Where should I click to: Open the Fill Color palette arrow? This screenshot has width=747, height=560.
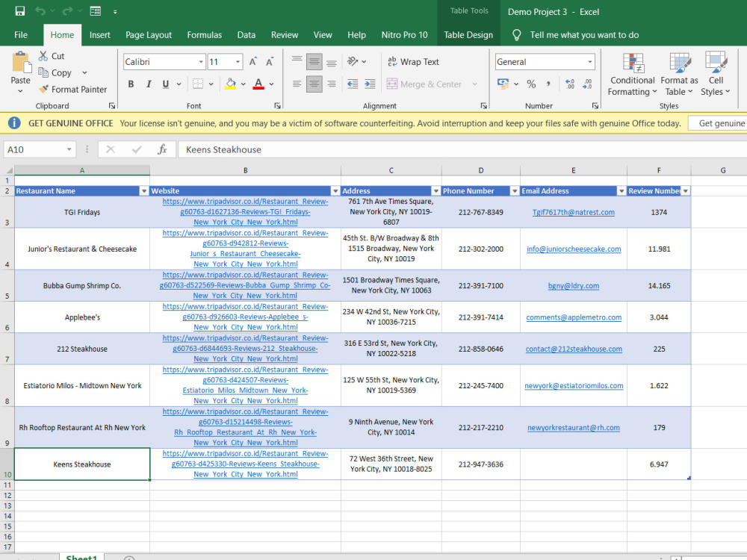tap(243, 84)
